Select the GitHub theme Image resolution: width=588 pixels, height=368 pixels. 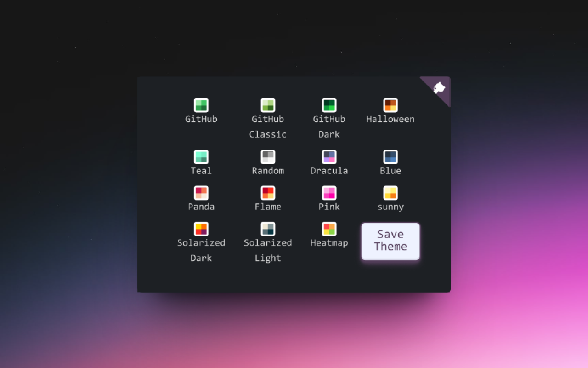pos(201,104)
